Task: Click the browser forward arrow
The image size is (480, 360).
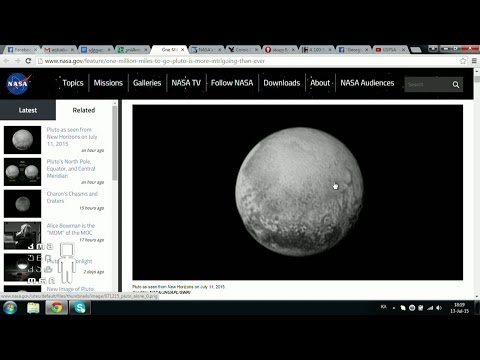Action: (17, 61)
